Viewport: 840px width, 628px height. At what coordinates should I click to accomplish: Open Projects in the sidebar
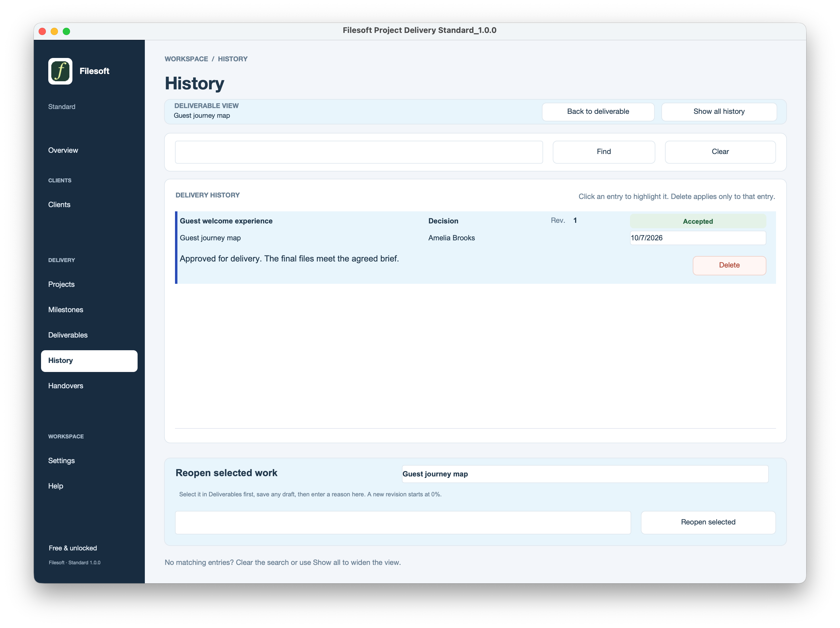click(61, 284)
